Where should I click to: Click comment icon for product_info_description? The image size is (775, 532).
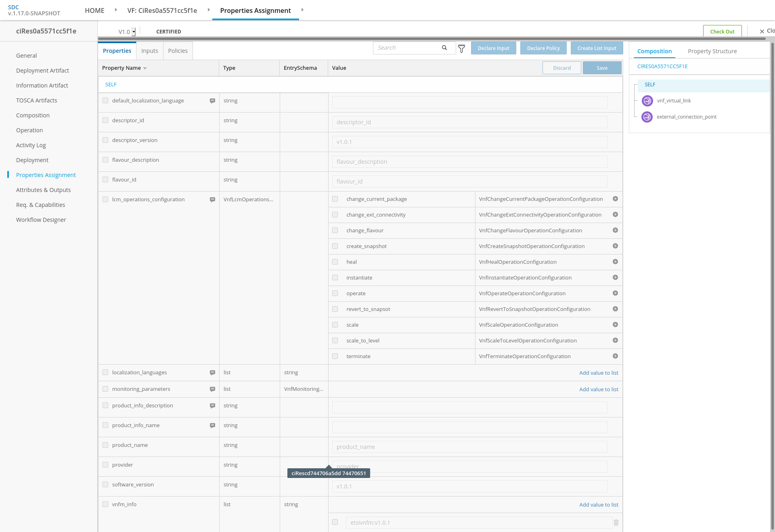pos(212,406)
